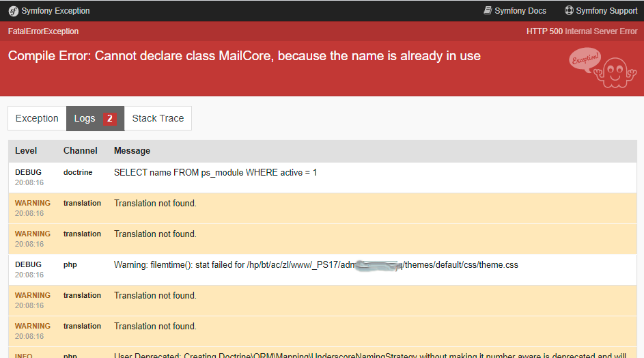The height and width of the screenshot is (358, 644).
Task: Click the FatalErrorException label
Action: [x=43, y=31]
